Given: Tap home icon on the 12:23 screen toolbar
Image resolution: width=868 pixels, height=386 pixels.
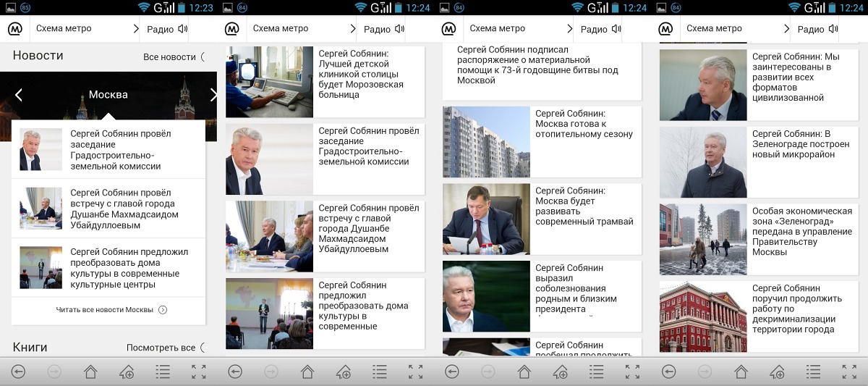Looking at the screenshot, I should pos(90,372).
